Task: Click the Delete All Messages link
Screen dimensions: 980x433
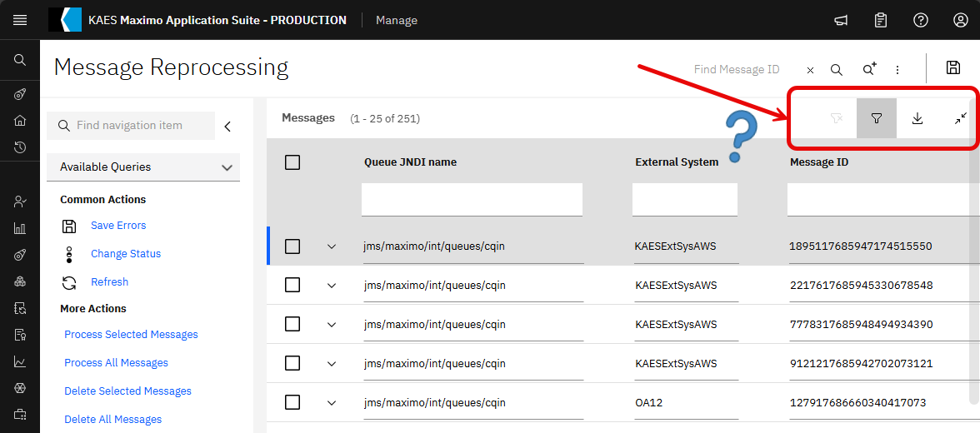Action: coord(113,420)
